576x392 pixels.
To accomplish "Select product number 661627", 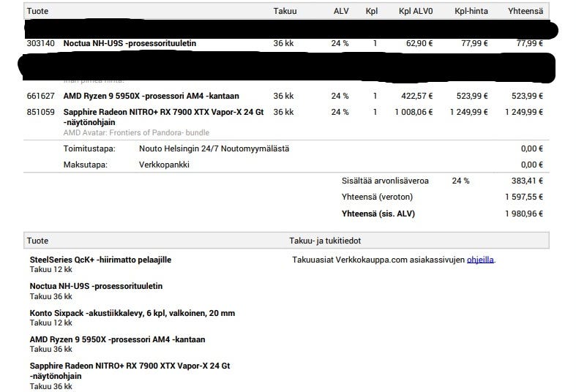I will pyautogui.click(x=41, y=96).
